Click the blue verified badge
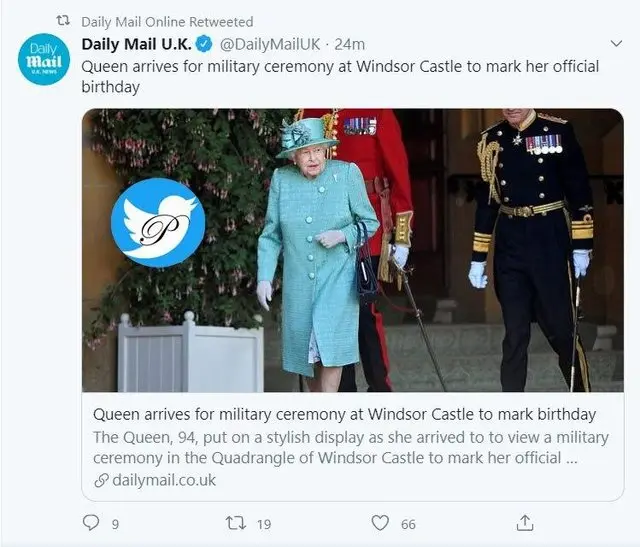The width and height of the screenshot is (640, 547). [x=202, y=45]
